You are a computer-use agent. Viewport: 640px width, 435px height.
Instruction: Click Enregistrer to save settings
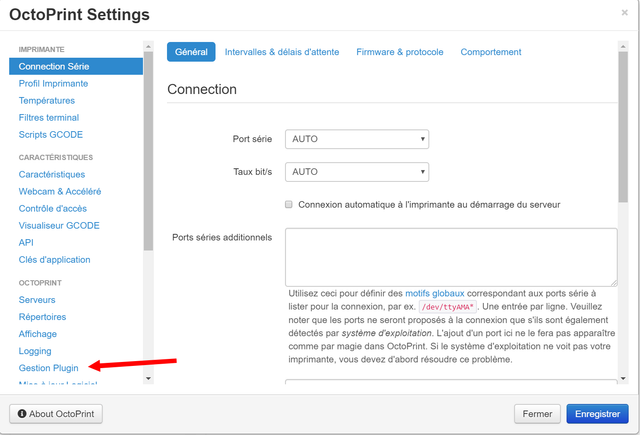point(598,414)
